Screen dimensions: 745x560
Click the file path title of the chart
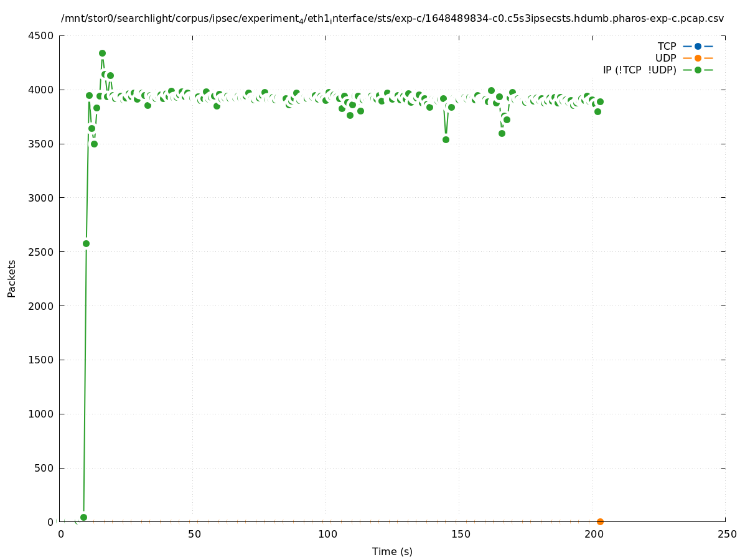pos(392,19)
